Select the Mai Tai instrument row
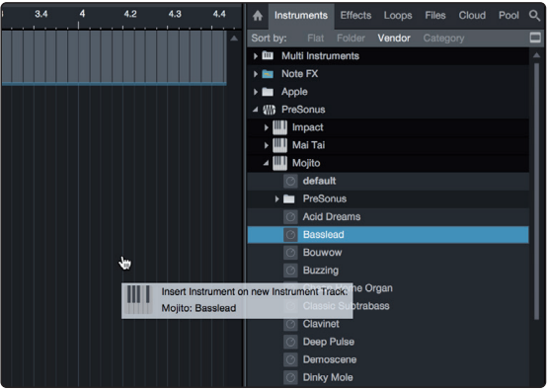 388,145
